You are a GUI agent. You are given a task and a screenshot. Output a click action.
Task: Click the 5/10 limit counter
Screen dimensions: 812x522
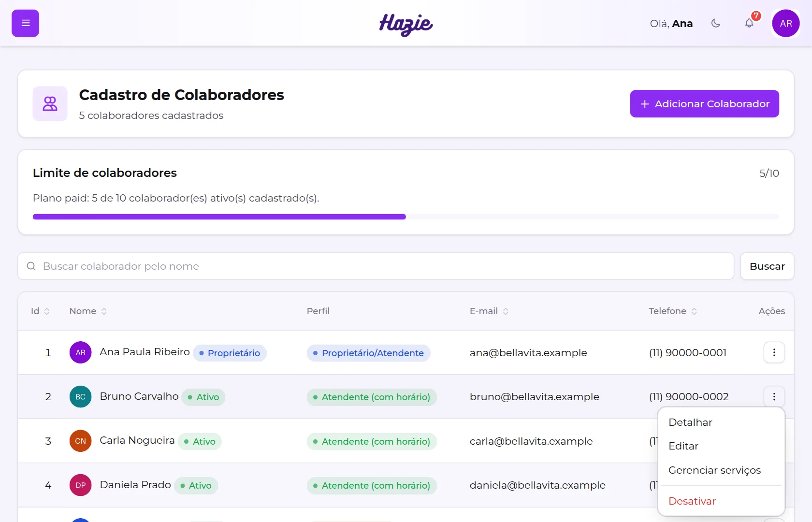pyautogui.click(x=769, y=173)
